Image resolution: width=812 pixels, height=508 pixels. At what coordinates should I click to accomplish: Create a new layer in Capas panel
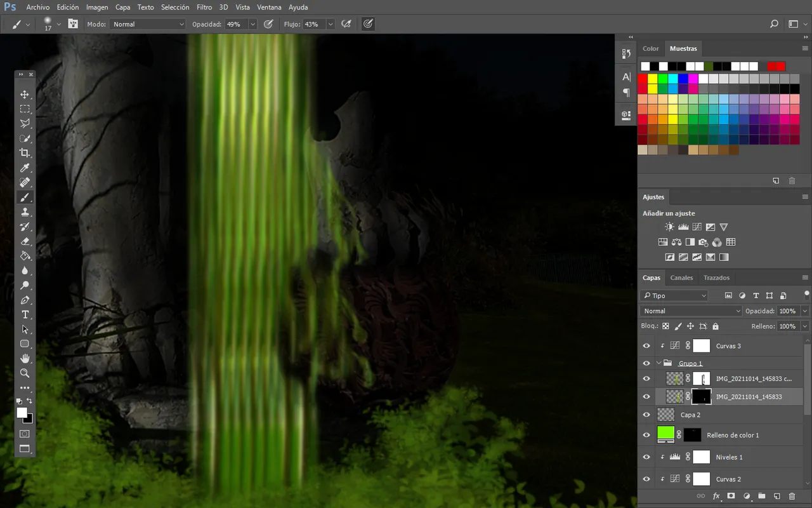pos(776,496)
